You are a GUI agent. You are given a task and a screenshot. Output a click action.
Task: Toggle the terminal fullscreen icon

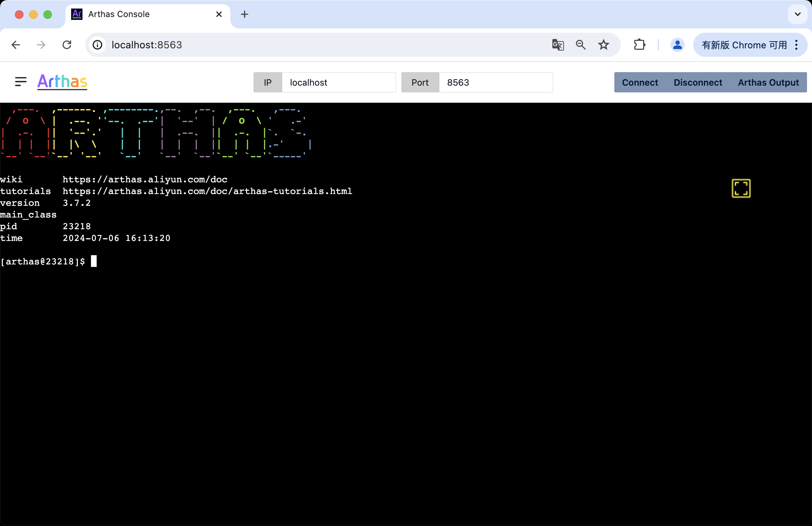tap(741, 188)
